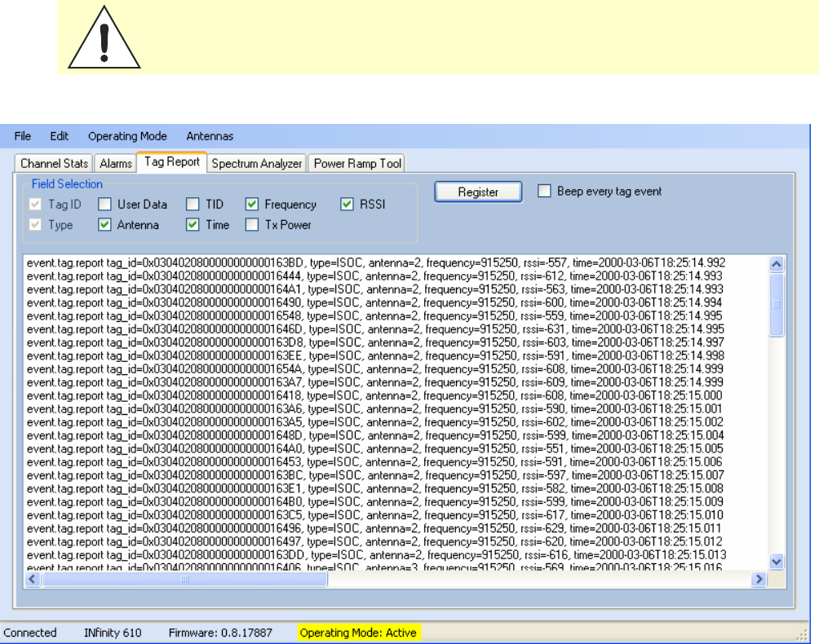Click the Operating Mode: Active status
The height and width of the screenshot is (644, 819).
[x=358, y=633]
